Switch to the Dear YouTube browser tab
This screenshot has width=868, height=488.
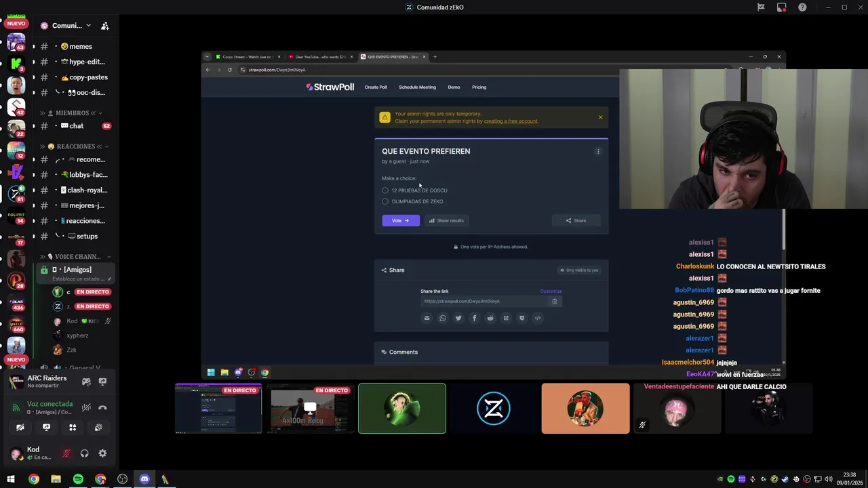320,57
